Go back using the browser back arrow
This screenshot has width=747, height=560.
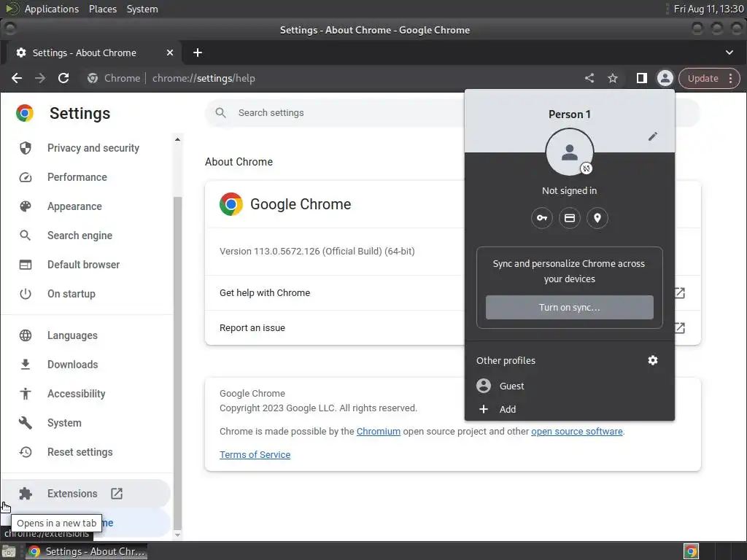[17, 78]
